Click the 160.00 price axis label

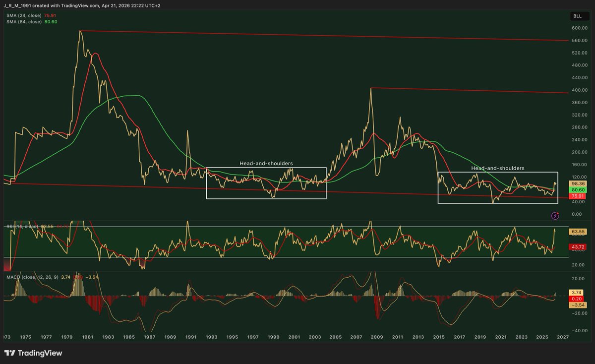580,165
